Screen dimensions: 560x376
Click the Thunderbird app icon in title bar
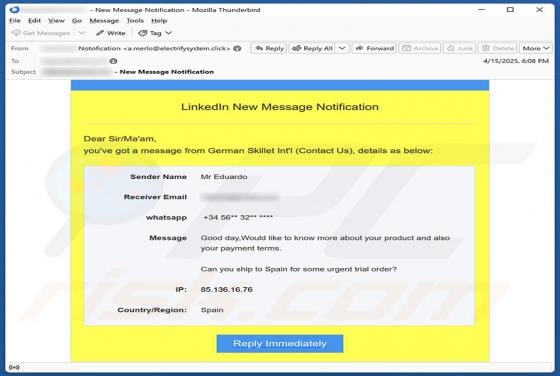(x=14, y=9)
